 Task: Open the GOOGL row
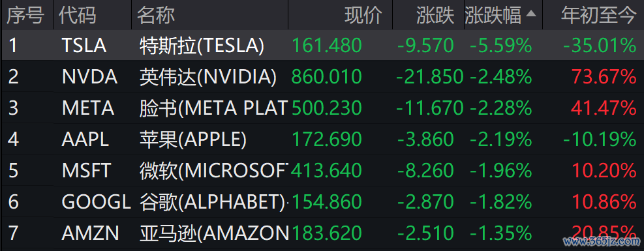322,202
